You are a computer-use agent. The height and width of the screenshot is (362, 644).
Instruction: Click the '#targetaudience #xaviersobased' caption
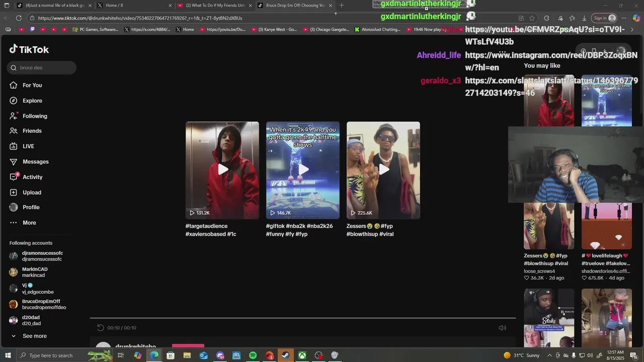click(x=211, y=230)
